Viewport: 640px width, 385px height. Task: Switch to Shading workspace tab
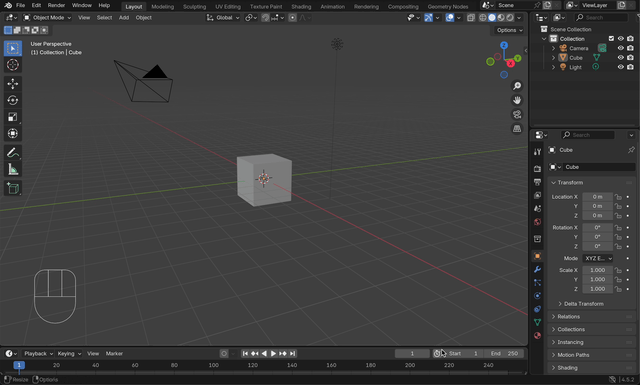[x=301, y=7]
